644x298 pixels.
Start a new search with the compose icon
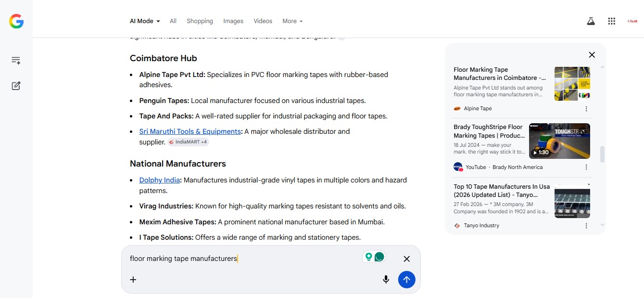click(x=16, y=86)
